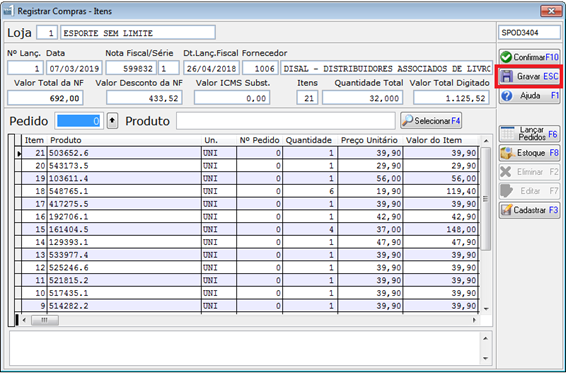The height and width of the screenshot is (373, 566).
Task: Click the bottom notes text area
Action: click(x=245, y=348)
